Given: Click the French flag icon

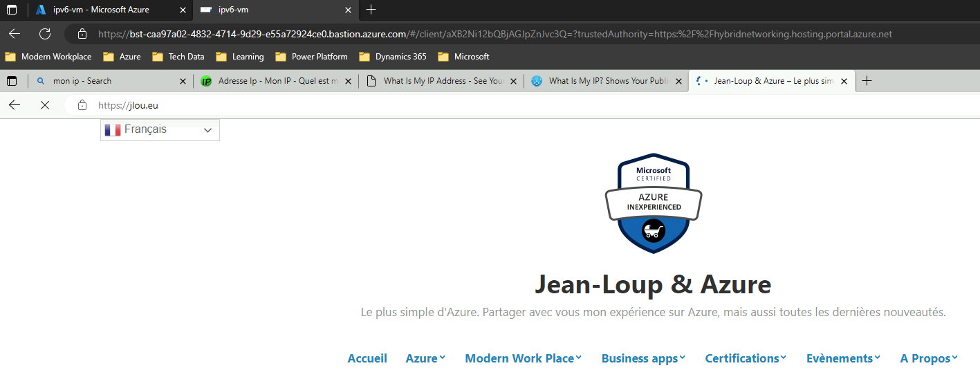Looking at the screenshot, I should click(x=113, y=129).
